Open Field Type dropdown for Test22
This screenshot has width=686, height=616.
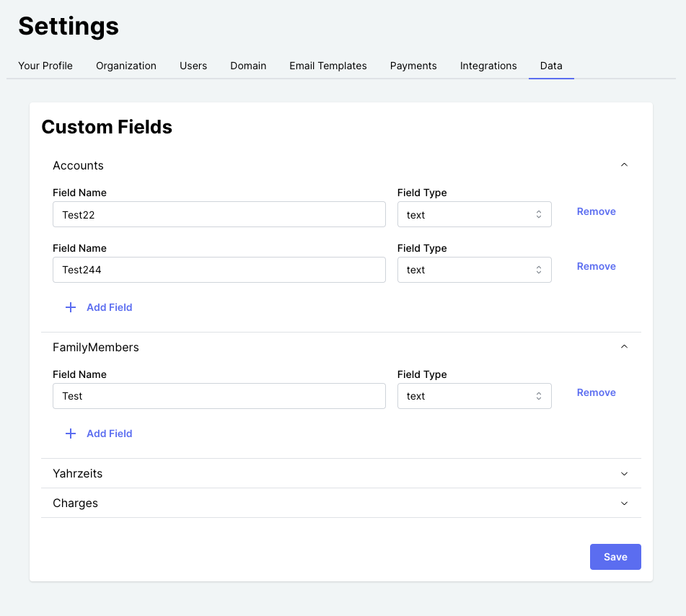click(474, 214)
